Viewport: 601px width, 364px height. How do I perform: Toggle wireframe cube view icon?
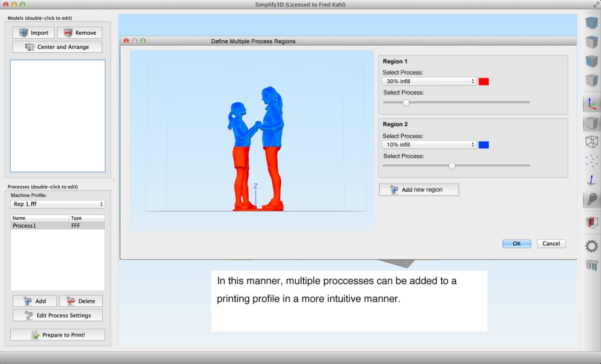[x=591, y=142]
